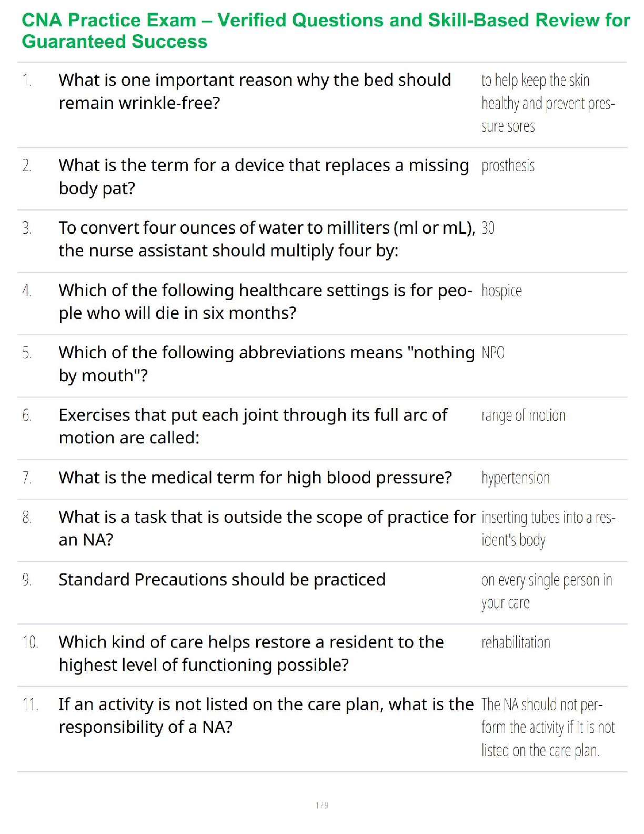Click the answer about preventing pressure sores
Screen dimensions: 644x834
[548, 103]
